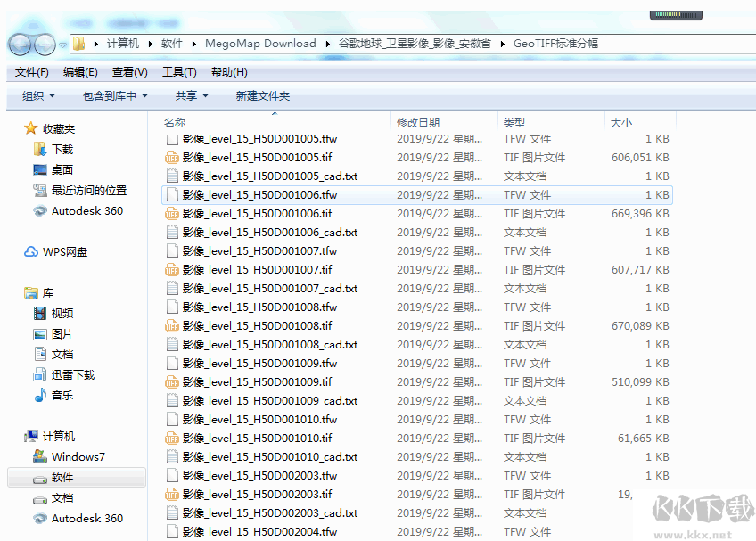Click the 669,396 KB size cell
This screenshot has width=756, height=541.
tap(640, 214)
